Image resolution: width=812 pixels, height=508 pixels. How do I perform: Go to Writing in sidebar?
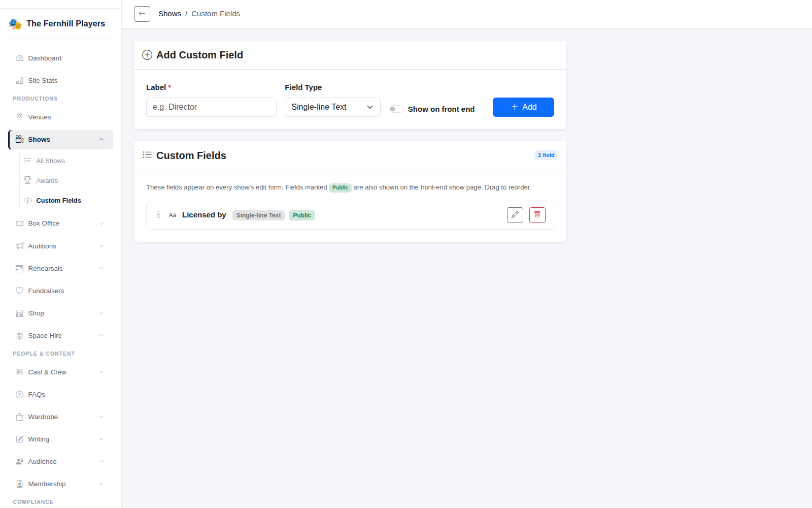[61, 439]
